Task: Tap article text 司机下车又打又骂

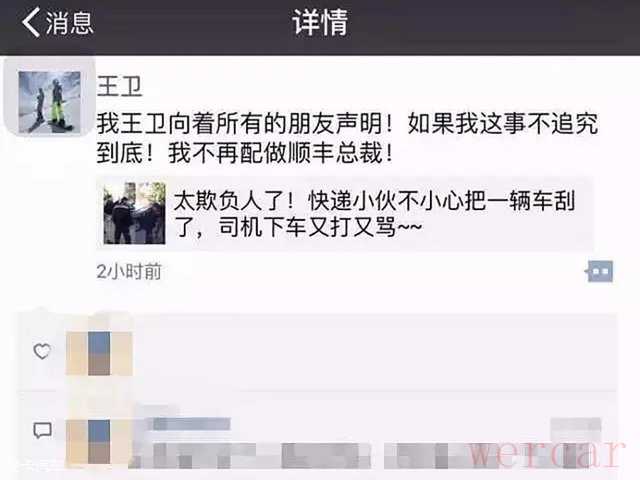Action: (x=308, y=227)
